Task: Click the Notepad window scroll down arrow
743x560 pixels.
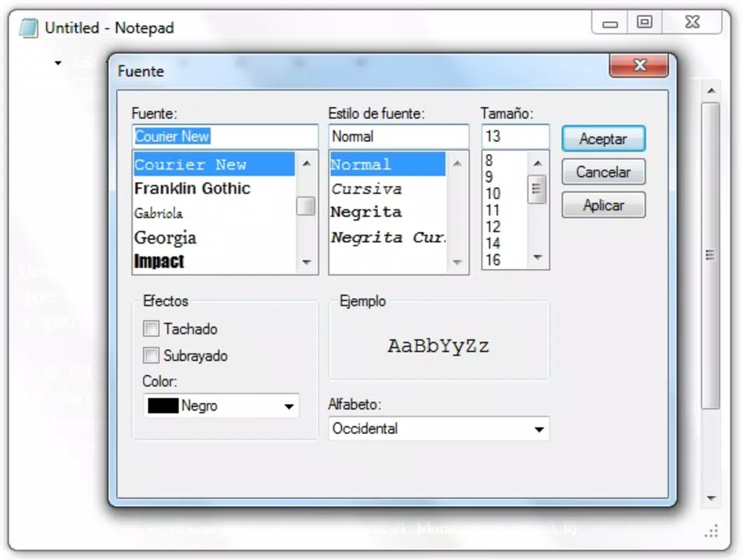Action: click(711, 498)
